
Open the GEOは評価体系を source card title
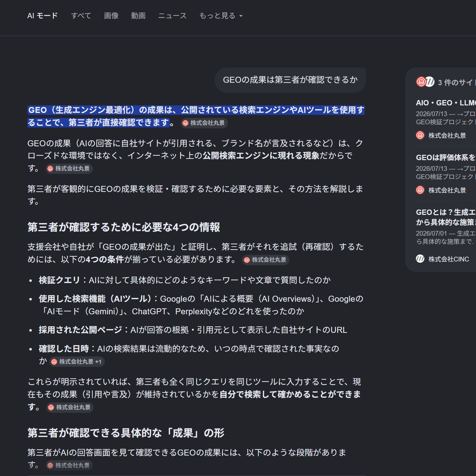pos(446,157)
